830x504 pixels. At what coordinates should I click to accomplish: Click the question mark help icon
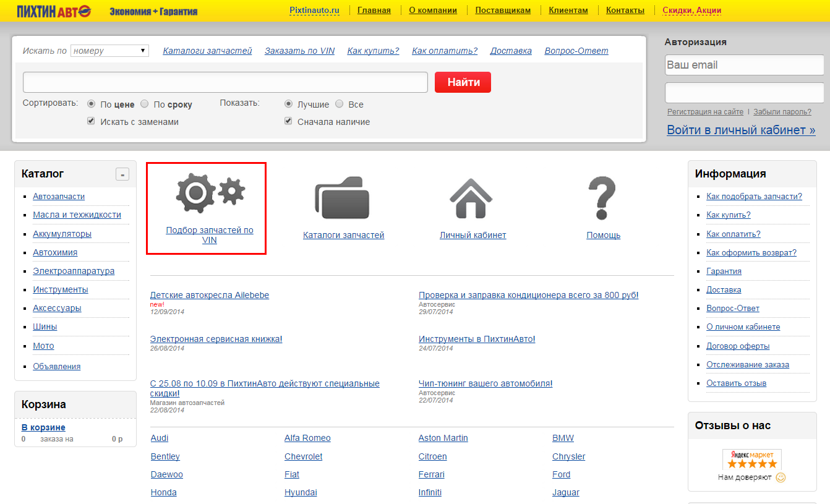(602, 198)
